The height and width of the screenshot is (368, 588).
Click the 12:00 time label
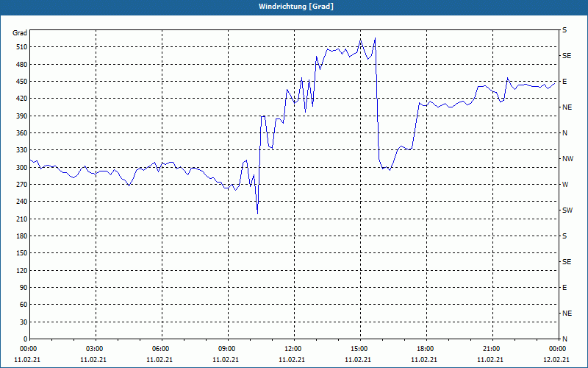click(x=292, y=349)
